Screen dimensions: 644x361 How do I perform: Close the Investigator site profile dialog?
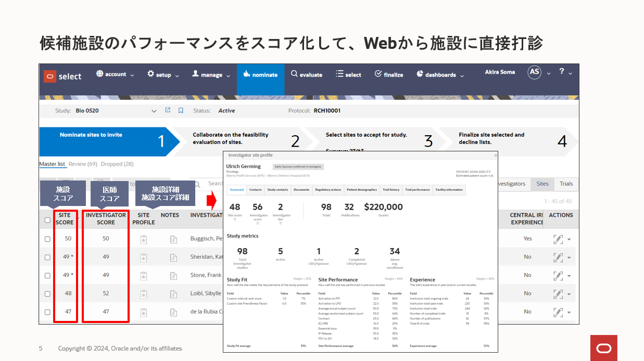tap(495, 155)
